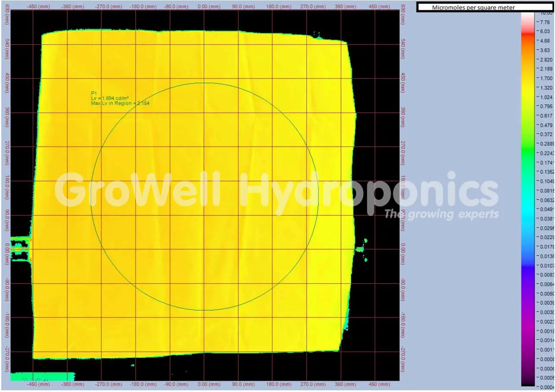Pick the bright green band of the color scale
The image size is (555, 392).
(x=528, y=151)
